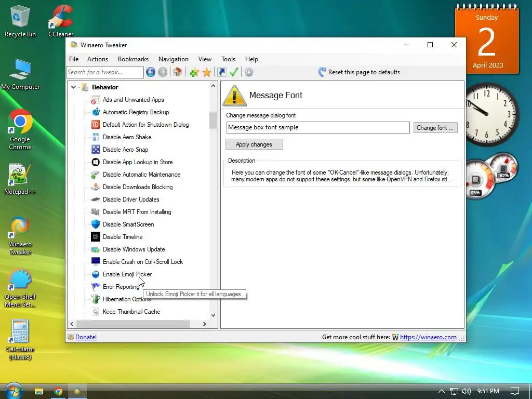This screenshot has height=399, width=532.
Task: Click the volume icon in system tray
Action: pos(467,391)
